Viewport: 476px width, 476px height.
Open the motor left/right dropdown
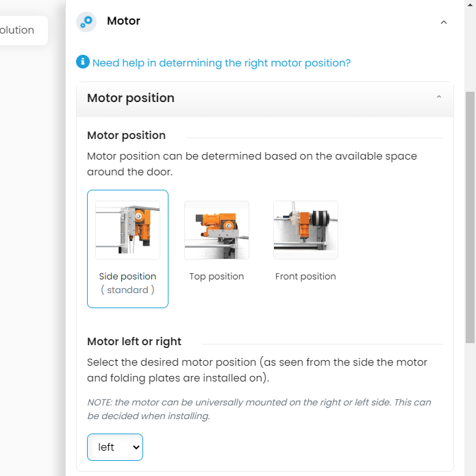[x=115, y=447]
